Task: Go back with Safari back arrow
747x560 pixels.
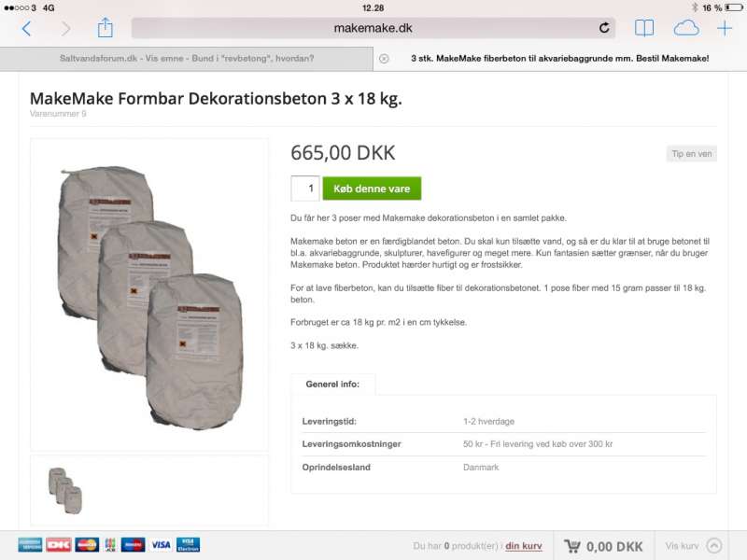Action: (27, 29)
